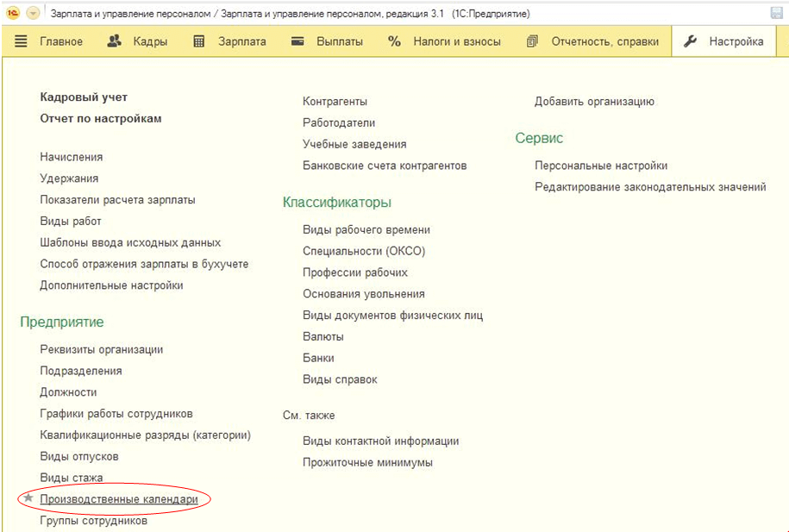Open Реквизиты организации
Viewport: 789px width, 532px height.
point(102,349)
